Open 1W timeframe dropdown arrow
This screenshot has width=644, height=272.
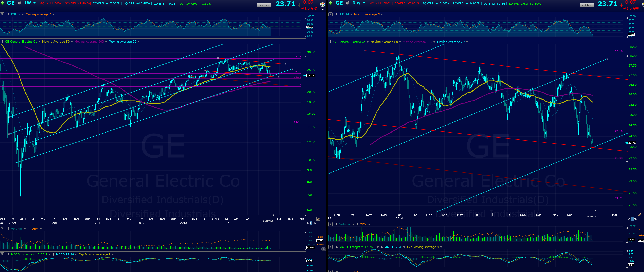click(35, 3)
